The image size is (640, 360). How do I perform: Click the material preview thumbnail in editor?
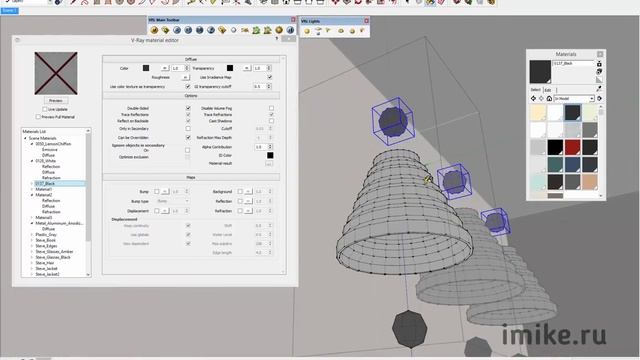[x=56, y=73]
